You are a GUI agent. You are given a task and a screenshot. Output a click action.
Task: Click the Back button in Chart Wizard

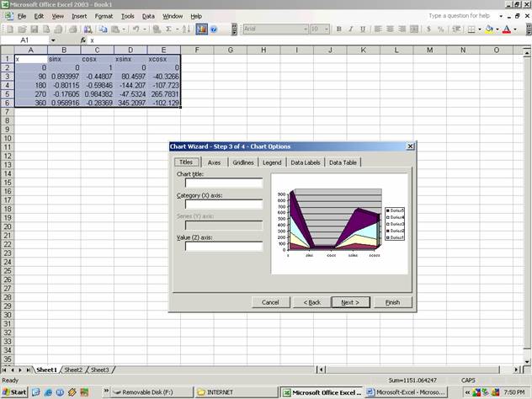(311, 302)
